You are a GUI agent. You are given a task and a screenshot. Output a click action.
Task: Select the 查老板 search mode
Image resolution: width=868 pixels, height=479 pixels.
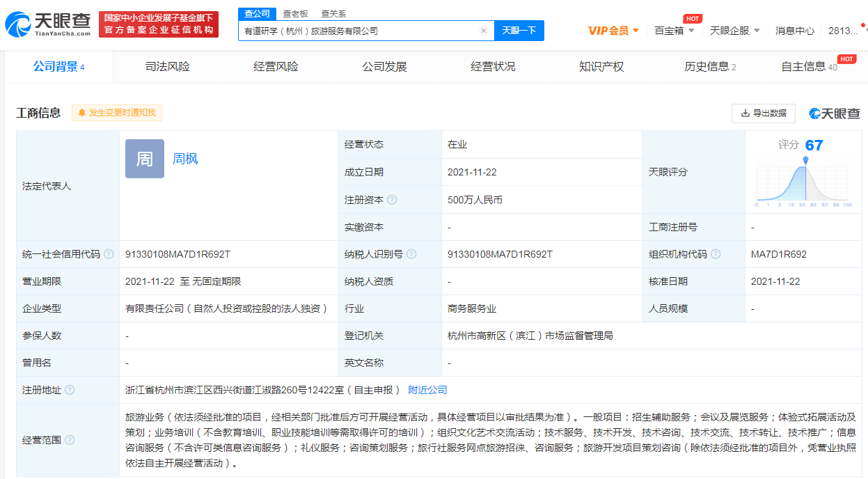[x=295, y=13]
